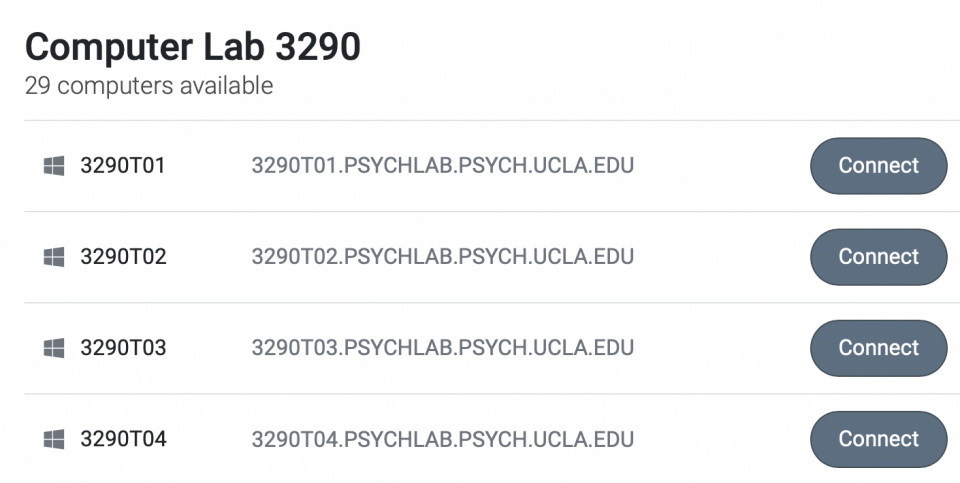The height and width of the screenshot is (483, 960).
Task: Select the 3290T01 computer name
Action: tap(122, 166)
